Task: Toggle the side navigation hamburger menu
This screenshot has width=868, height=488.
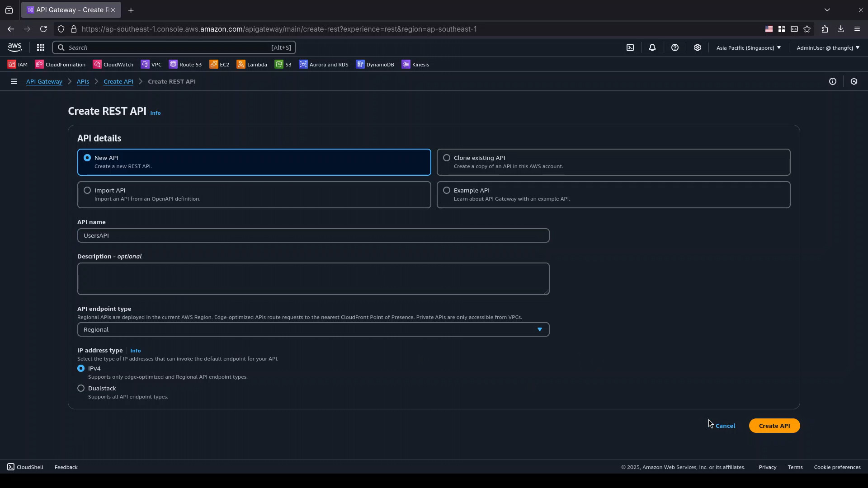Action: tap(14, 82)
